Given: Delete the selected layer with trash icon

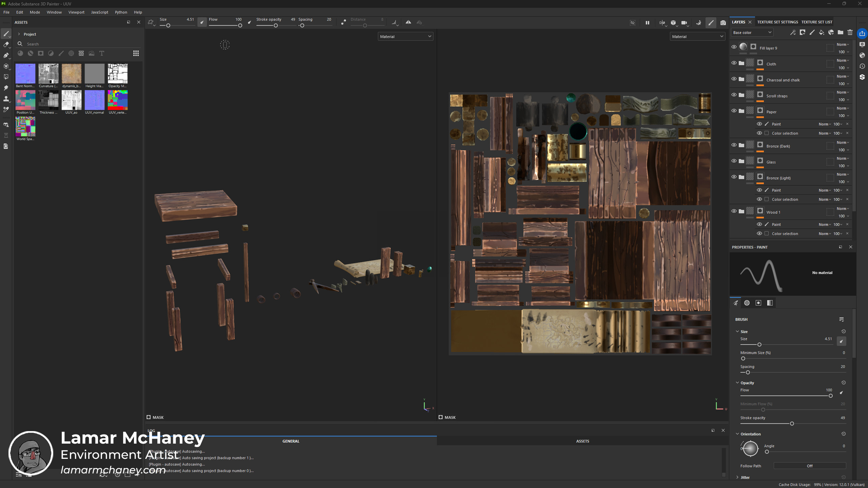Looking at the screenshot, I should (850, 33).
